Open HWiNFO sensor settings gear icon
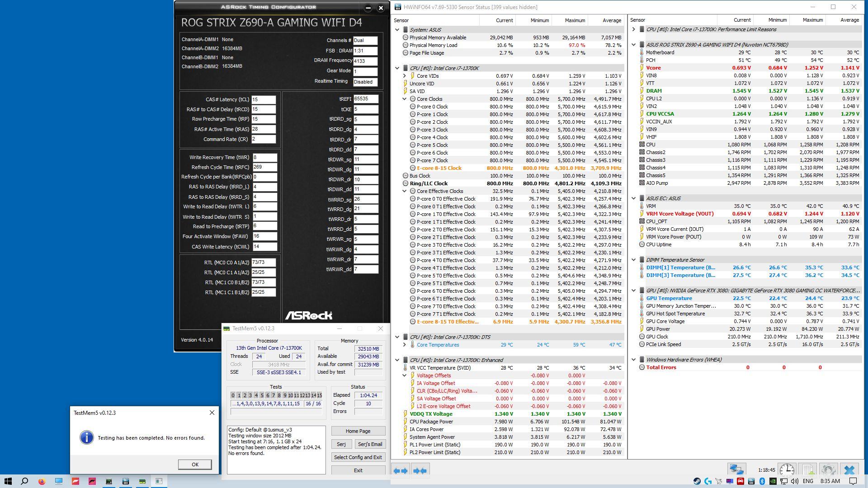 pyautogui.click(x=828, y=470)
